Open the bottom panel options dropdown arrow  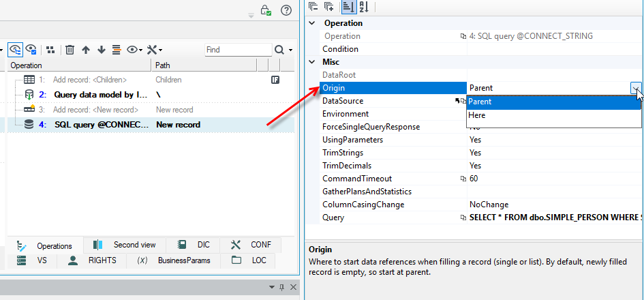[272, 287]
